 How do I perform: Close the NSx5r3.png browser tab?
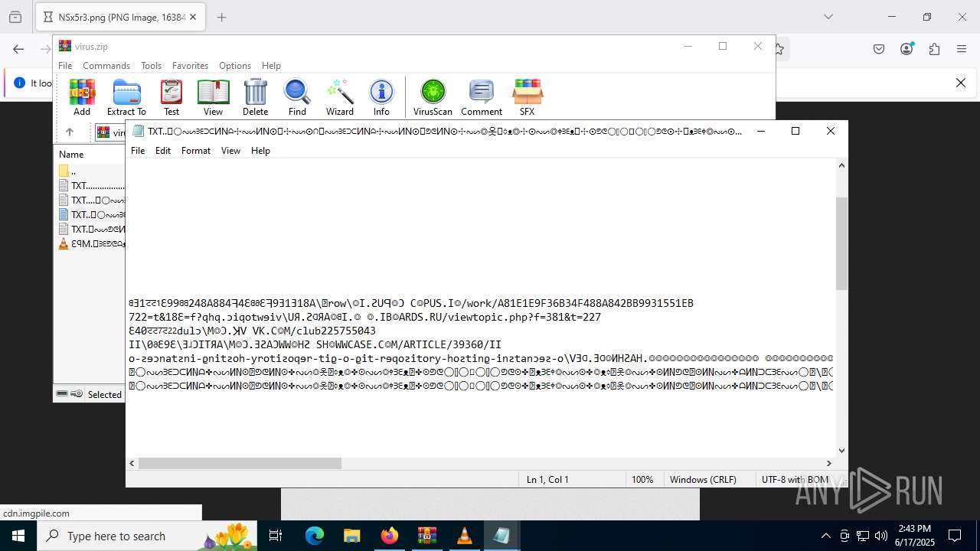[193, 17]
